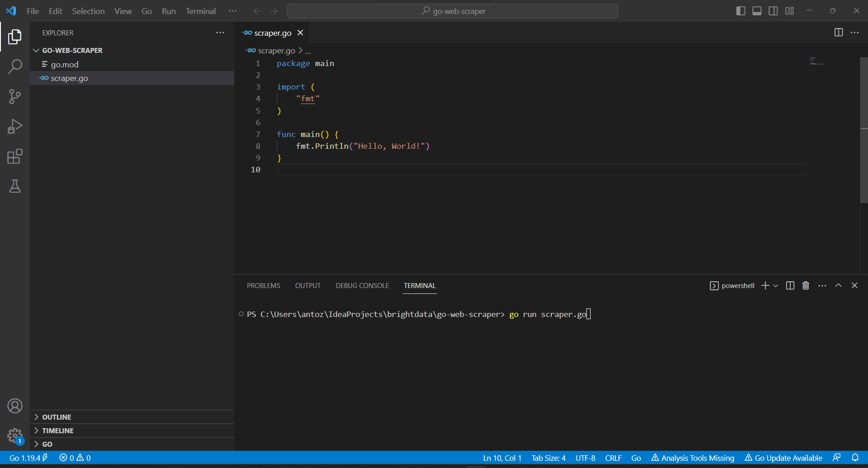Open go.mod in the explorer
Screen dimensions: 868x468
[64, 64]
